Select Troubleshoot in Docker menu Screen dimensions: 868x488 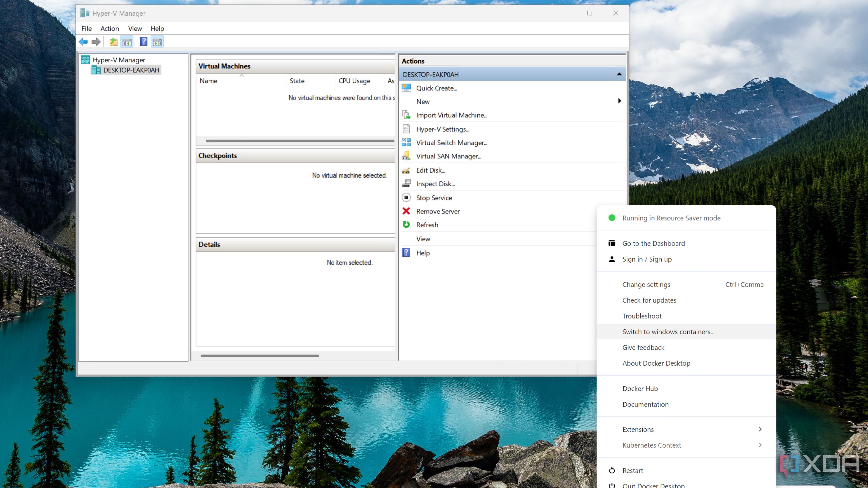click(x=686, y=316)
